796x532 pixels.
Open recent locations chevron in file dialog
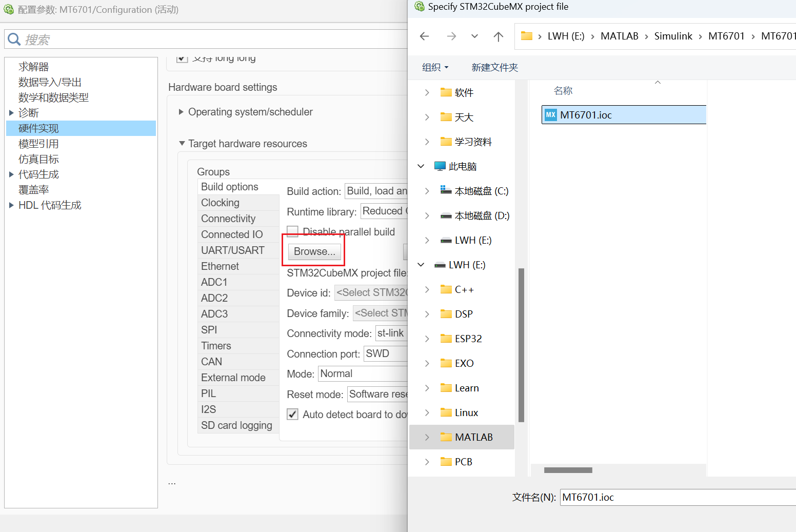tap(474, 36)
